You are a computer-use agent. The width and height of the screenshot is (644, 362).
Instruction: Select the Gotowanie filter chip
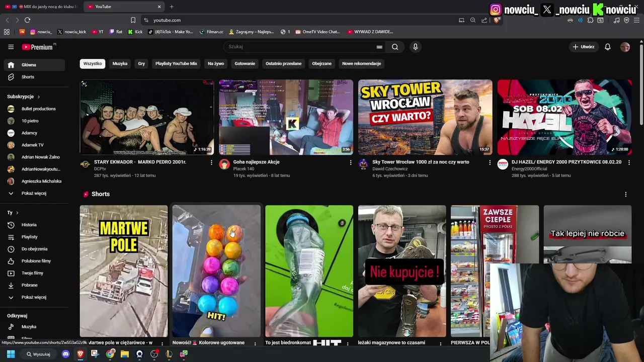245,64
